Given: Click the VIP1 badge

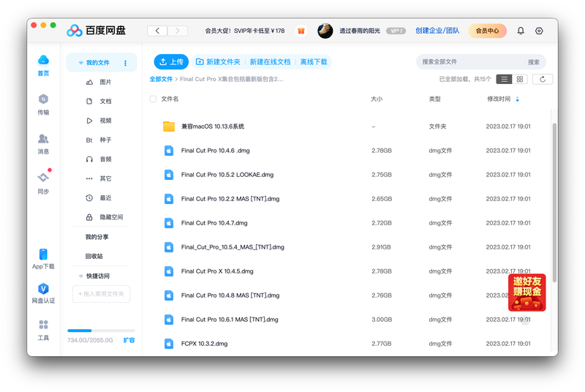Looking at the screenshot, I should click(396, 31).
